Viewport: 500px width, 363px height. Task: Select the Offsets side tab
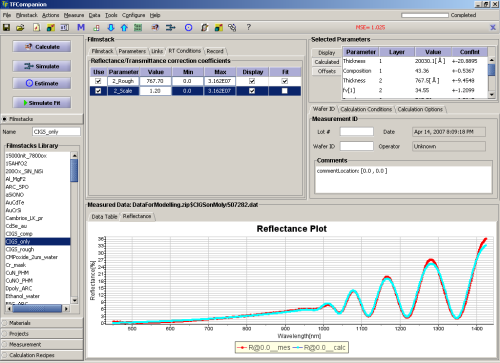click(x=326, y=71)
